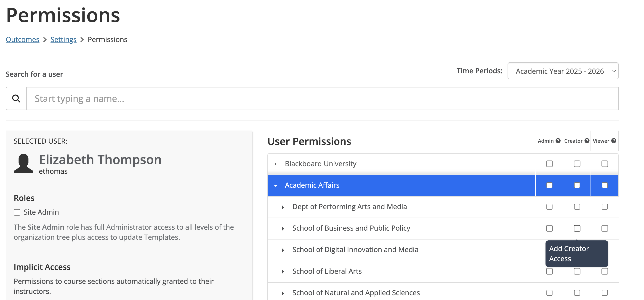Screen dimensions: 644x300
Task: Check Admin for School of Natural and Applied Sciences
Action: [x=549, y=293]
